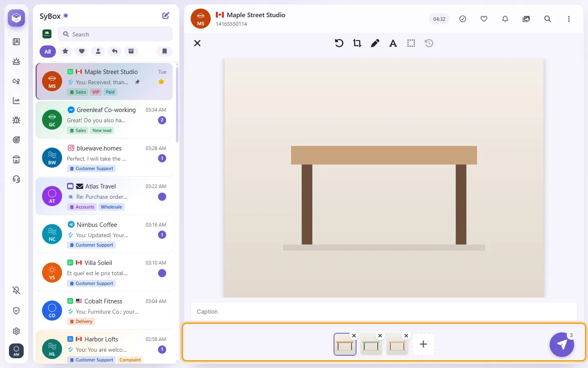Click the Caption input field
Viewport: 588px width, 368px height.
(384, 312)
